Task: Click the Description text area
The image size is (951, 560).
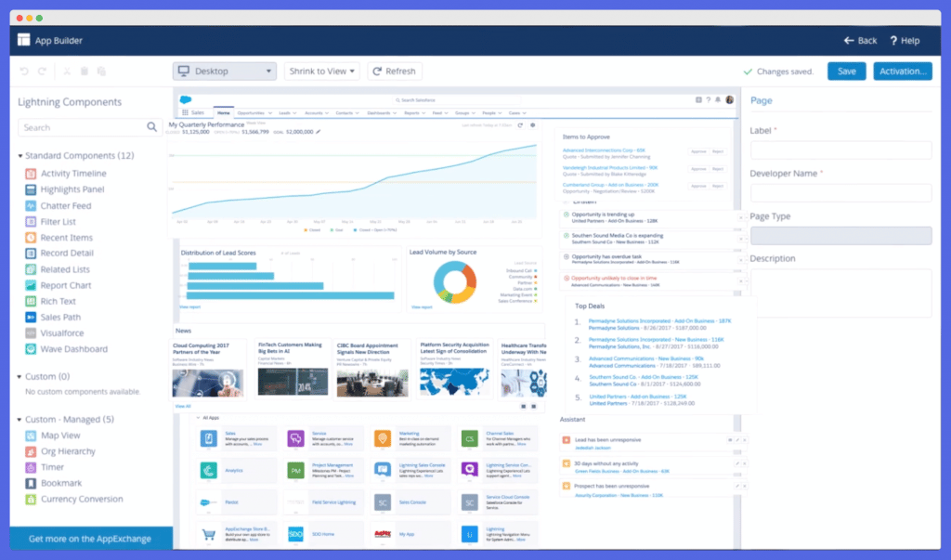Action: point(840,293)
